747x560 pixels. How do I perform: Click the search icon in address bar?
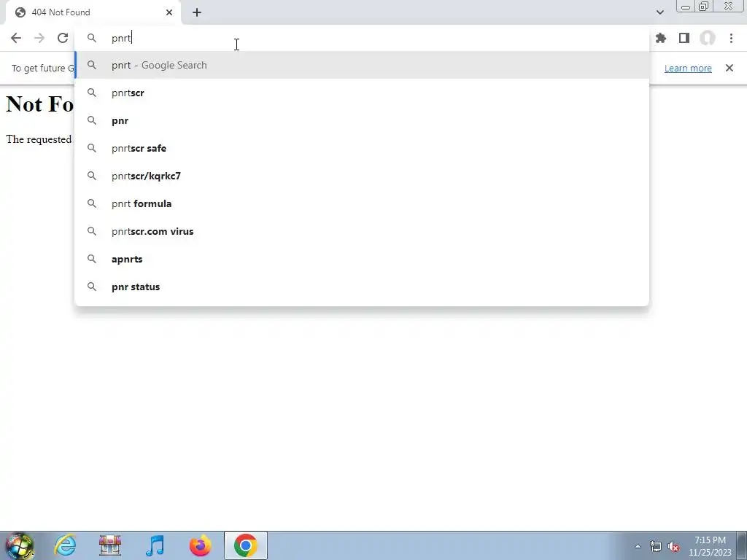click(92, 38)
